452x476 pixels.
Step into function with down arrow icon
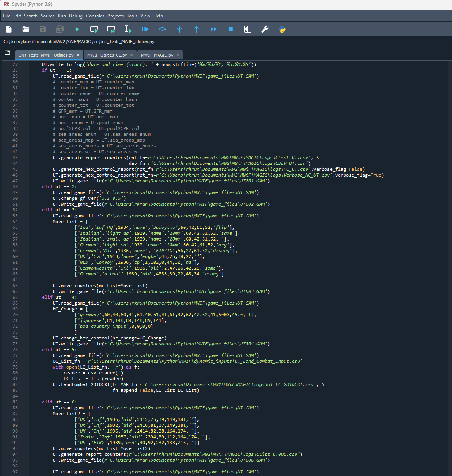coord(179,29)
